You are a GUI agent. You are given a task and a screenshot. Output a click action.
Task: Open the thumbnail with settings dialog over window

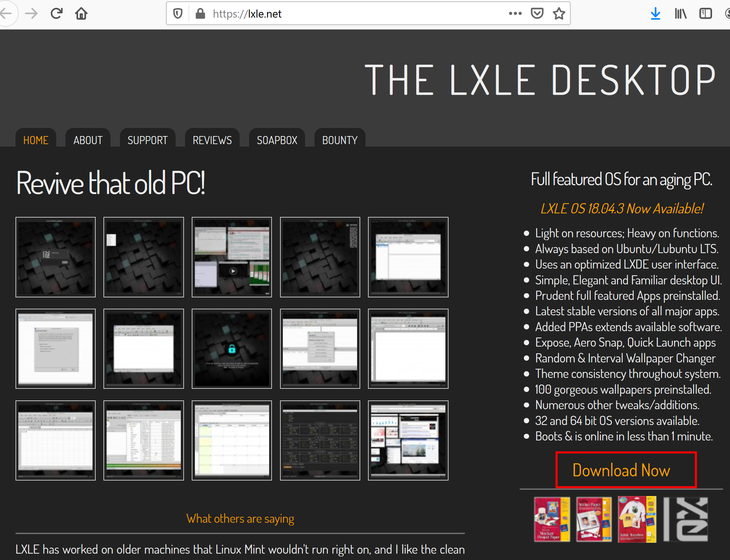coord(320,349)
